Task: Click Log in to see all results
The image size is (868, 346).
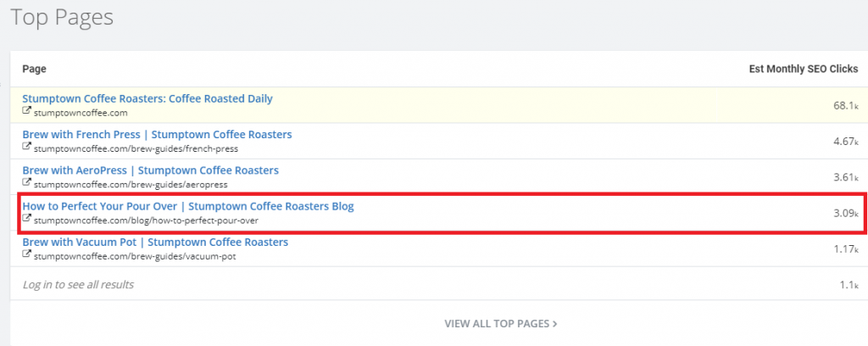Action: [78, 285]
